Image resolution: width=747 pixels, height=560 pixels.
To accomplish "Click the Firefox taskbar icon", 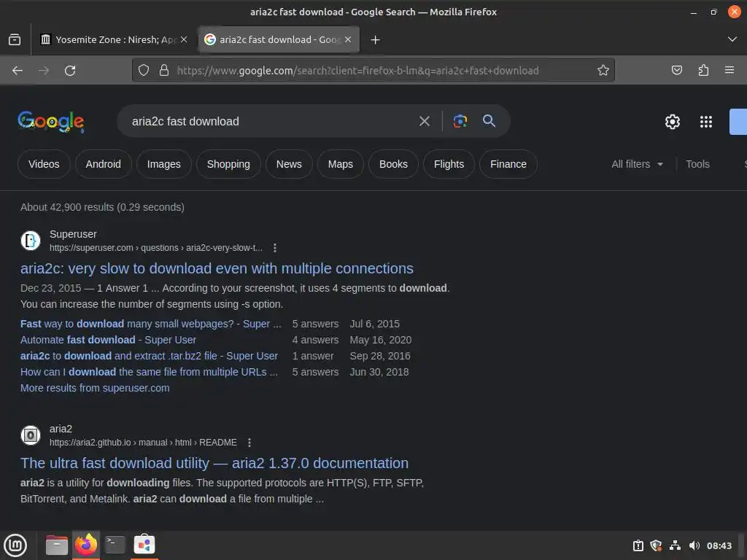I will point(86,544).
